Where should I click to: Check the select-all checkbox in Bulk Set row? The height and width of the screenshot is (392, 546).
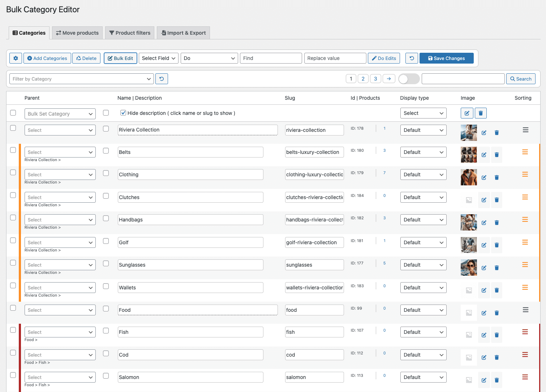click(x=13, y=113)
